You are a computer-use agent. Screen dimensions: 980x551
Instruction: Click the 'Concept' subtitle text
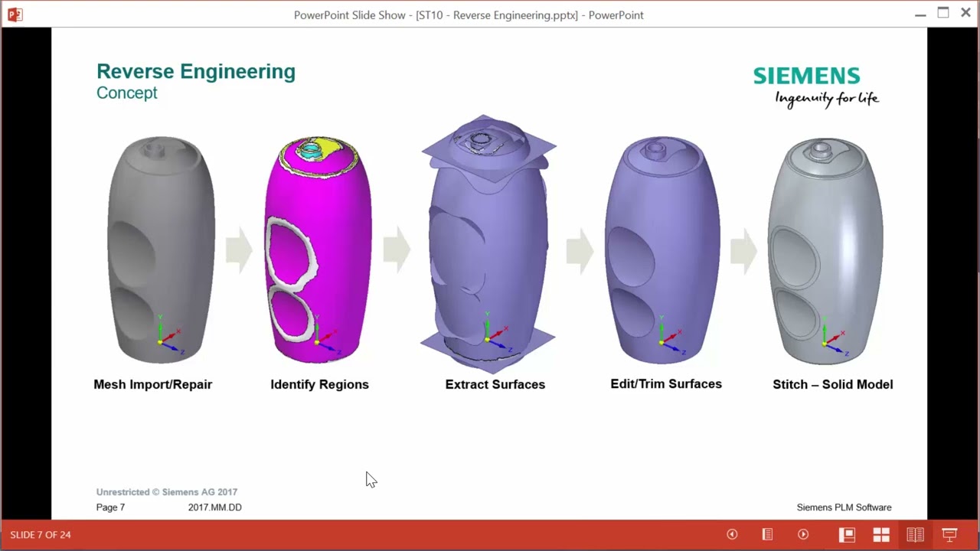coord(127,93)
